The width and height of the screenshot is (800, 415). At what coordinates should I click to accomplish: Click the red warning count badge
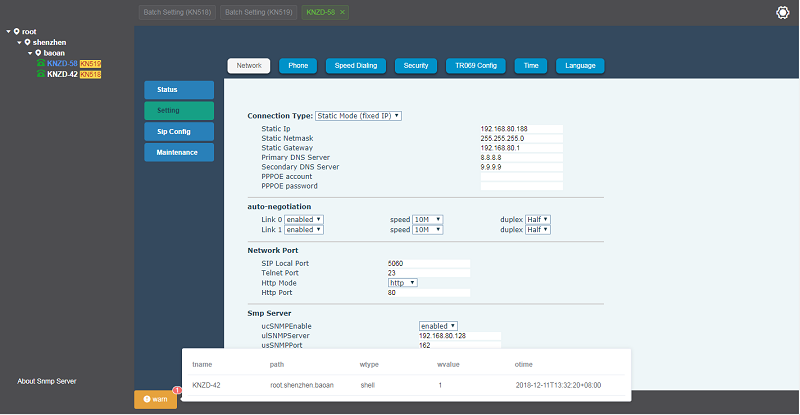point(176,391)
